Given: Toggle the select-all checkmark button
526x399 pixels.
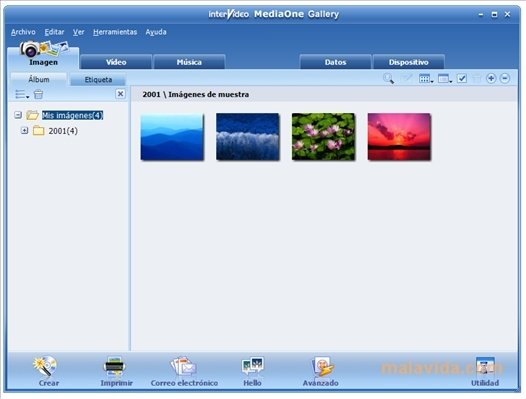Looking at the screenshot, I should click(x=462, y=79).
